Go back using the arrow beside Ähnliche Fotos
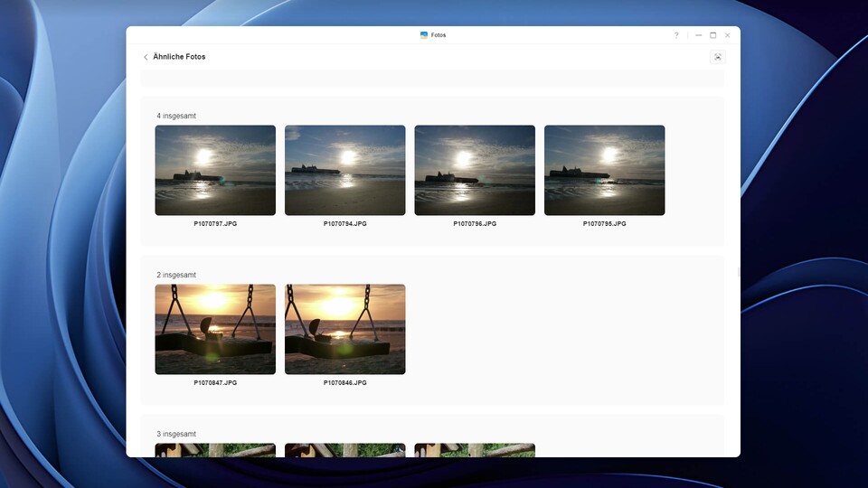This screenshot has height=488, width=868. pyautogui.click(x=146, y=57)
